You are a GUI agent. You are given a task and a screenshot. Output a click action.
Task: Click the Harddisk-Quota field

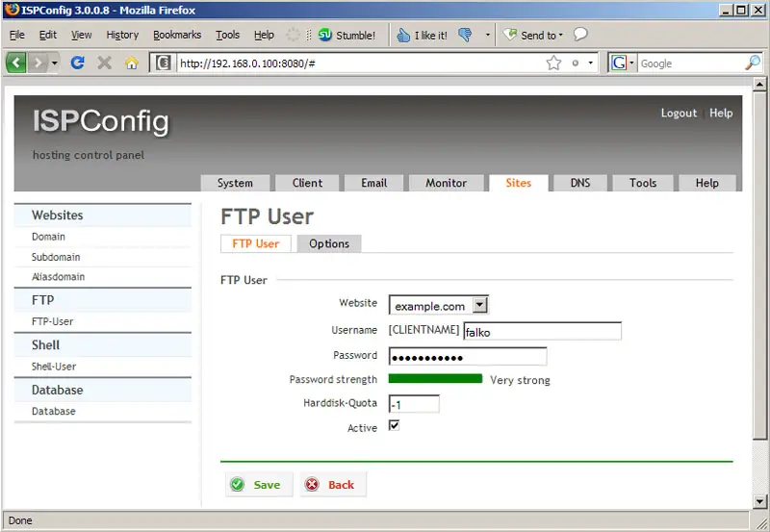(414, 404)
